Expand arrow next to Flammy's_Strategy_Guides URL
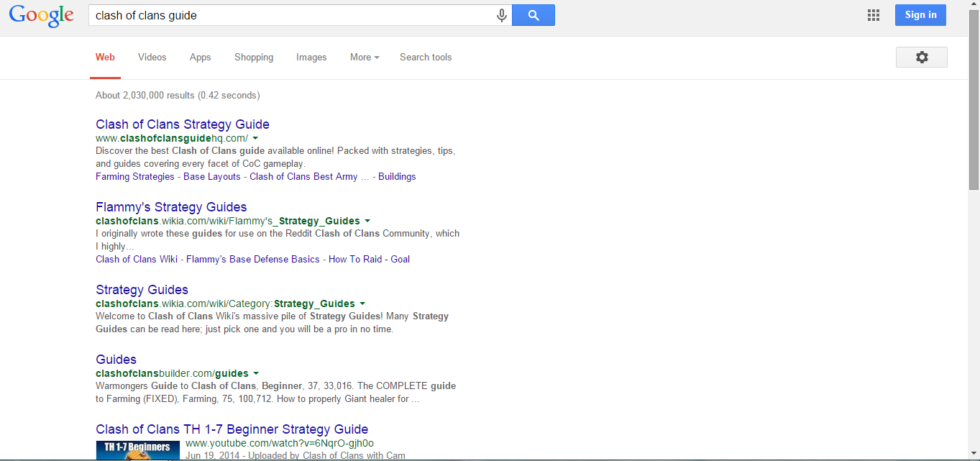The image size is (980, 461). 367,221
